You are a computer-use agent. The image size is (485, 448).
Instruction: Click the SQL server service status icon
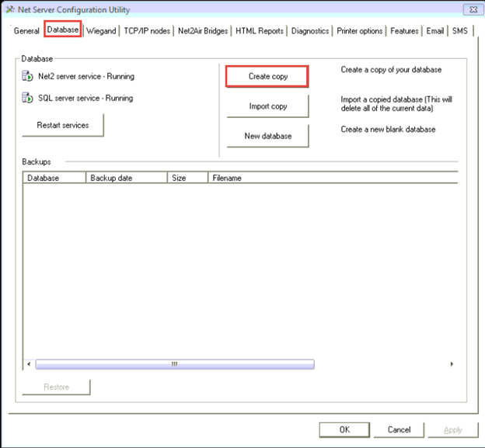pos(27,98)
